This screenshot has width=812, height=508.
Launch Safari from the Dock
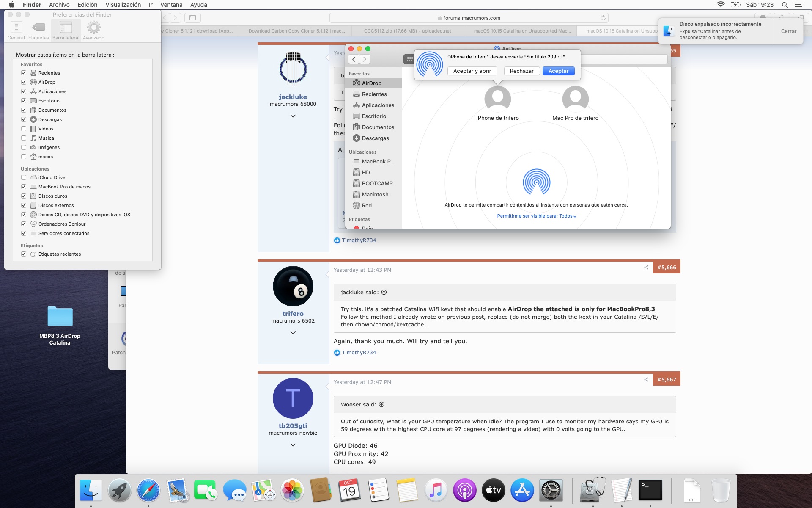(x=148, y=491)
